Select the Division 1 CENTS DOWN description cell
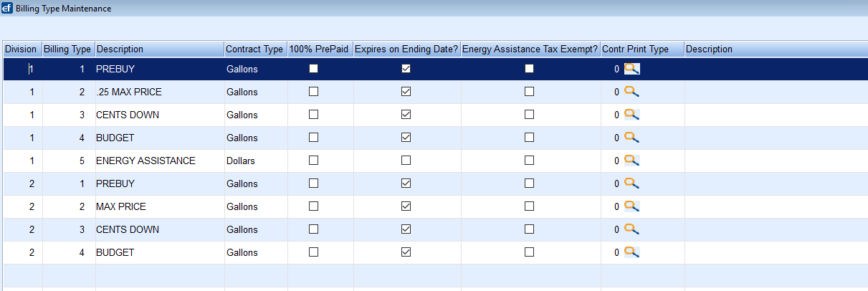868x291 pixels. (x=159, y=115)
